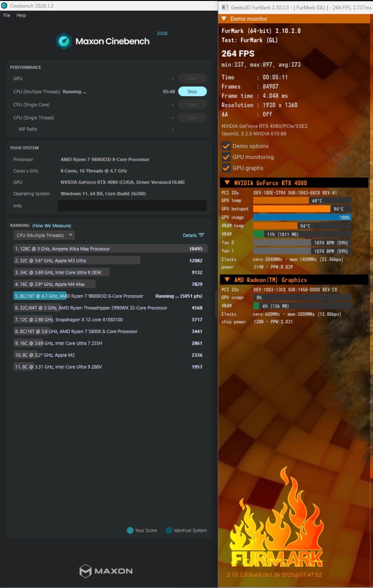The image size is (373, 588).
Task: Open the Help menu in Cinebench
Action: click(x=21, y=15)
